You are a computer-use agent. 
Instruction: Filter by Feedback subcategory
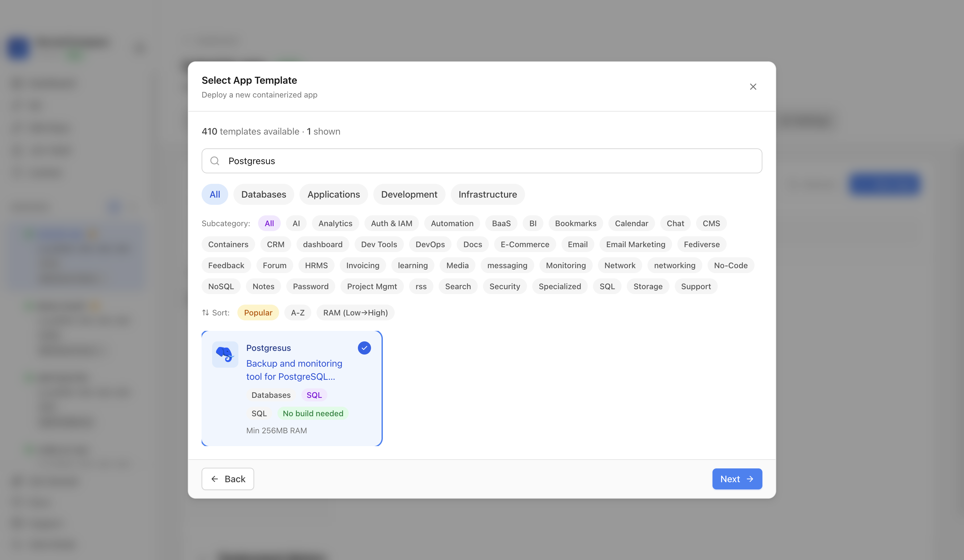[x=226, y=266]
